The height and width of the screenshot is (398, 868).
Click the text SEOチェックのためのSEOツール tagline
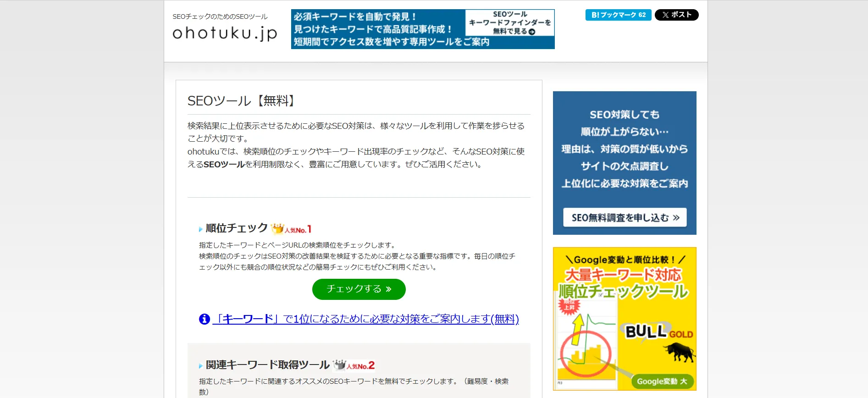(220, 17)
